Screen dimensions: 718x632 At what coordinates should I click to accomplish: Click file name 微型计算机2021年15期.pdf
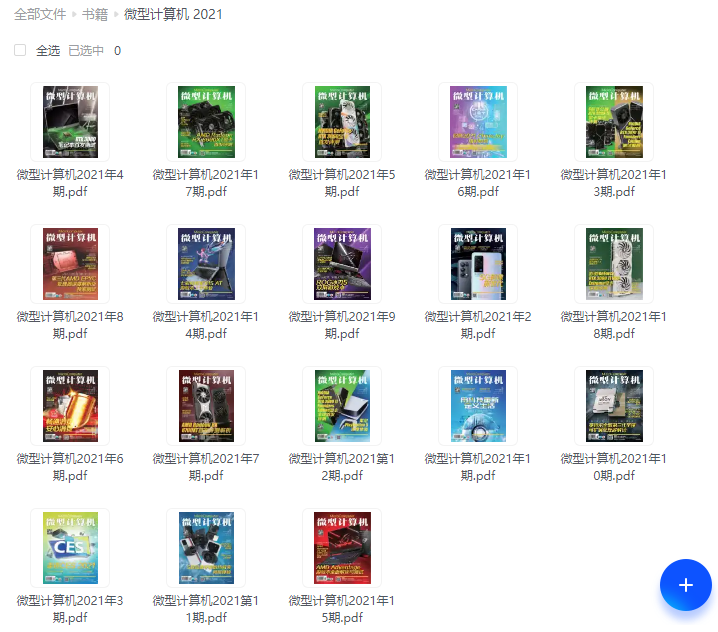[342, 609]
